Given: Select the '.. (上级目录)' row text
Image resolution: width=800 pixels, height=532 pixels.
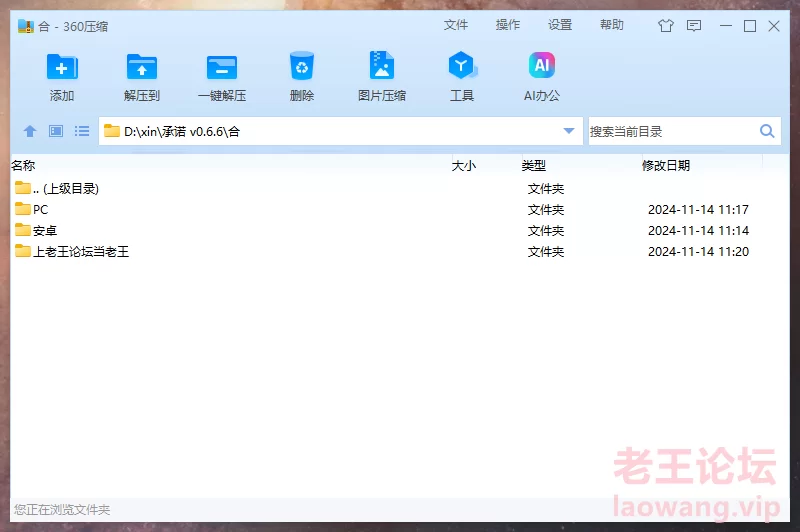Looking at the screenshot, I should pos(66,189).
